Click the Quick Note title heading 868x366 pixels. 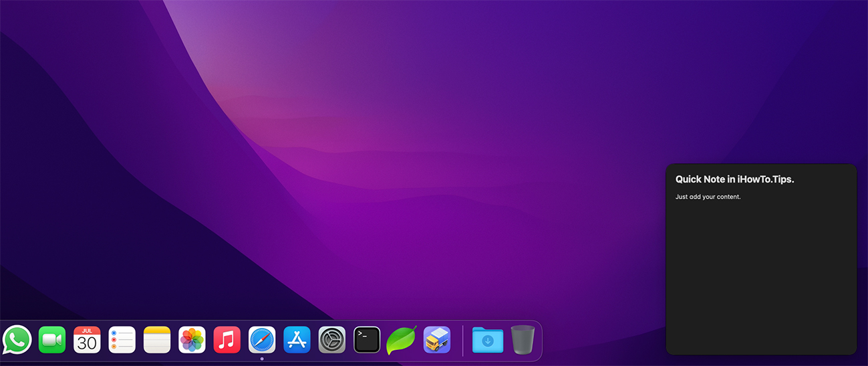(734, 179)
